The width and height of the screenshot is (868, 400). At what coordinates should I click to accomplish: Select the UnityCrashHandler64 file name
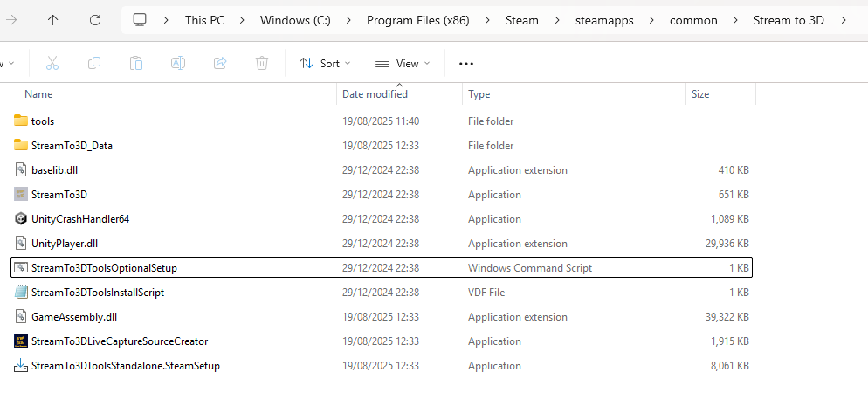tap(80, 219)
